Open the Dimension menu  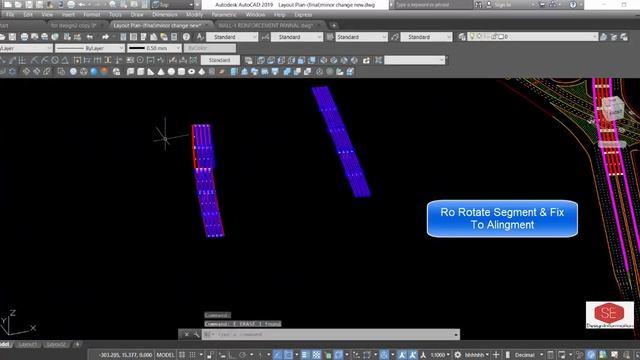165,15
